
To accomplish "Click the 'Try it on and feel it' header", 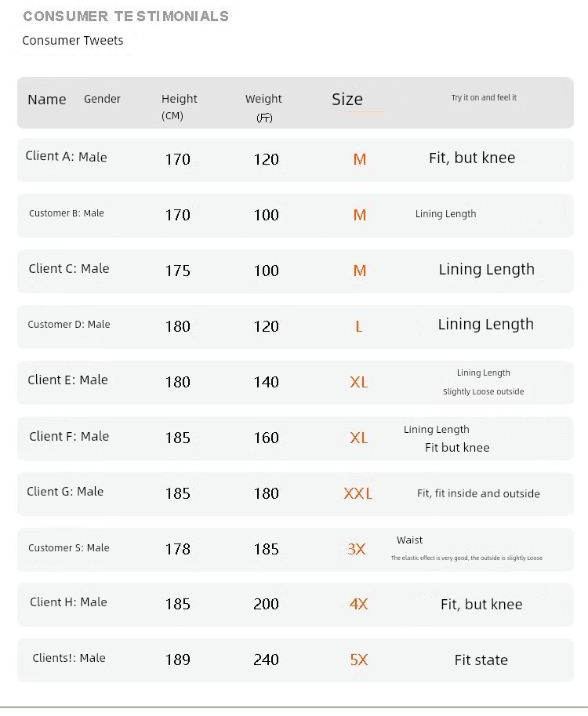I will pyautogui.click(x=484, y=98).
